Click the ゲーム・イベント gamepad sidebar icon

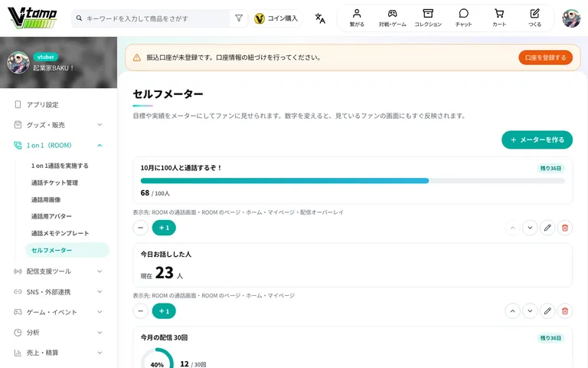[x=18, y=312]
